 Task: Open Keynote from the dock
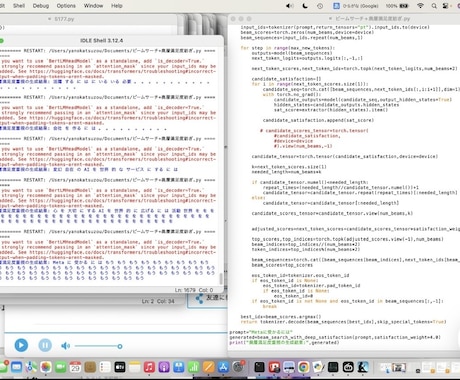(179, 367)
